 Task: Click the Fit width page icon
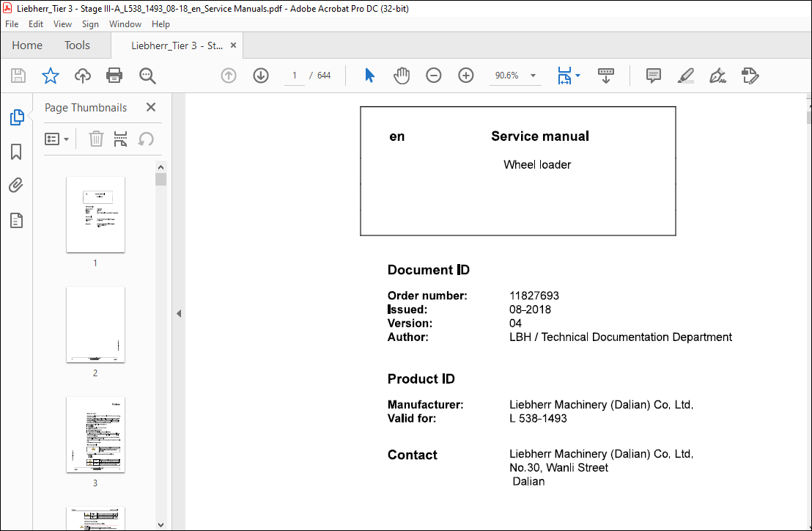[564, 76]
